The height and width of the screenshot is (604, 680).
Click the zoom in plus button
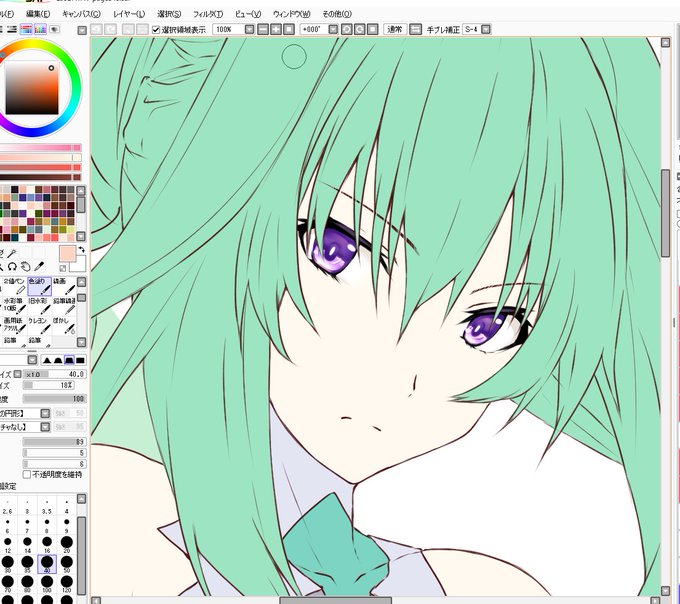click(276, 29)
